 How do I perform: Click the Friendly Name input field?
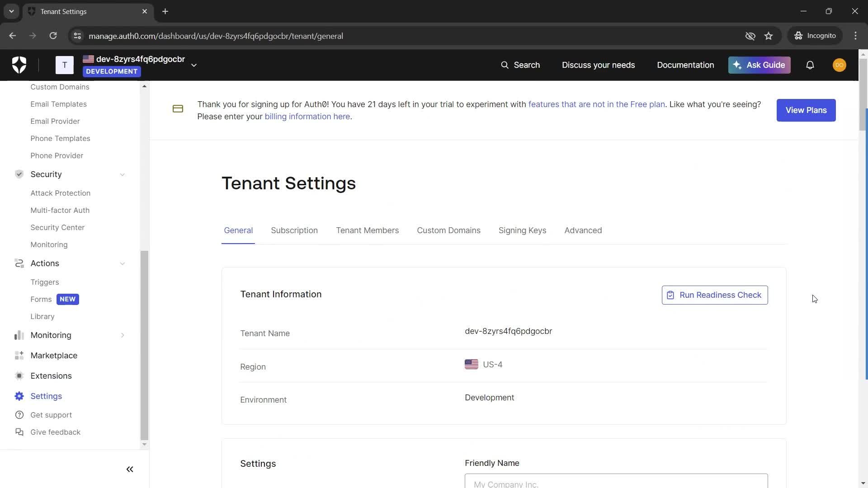coord(616,481)
